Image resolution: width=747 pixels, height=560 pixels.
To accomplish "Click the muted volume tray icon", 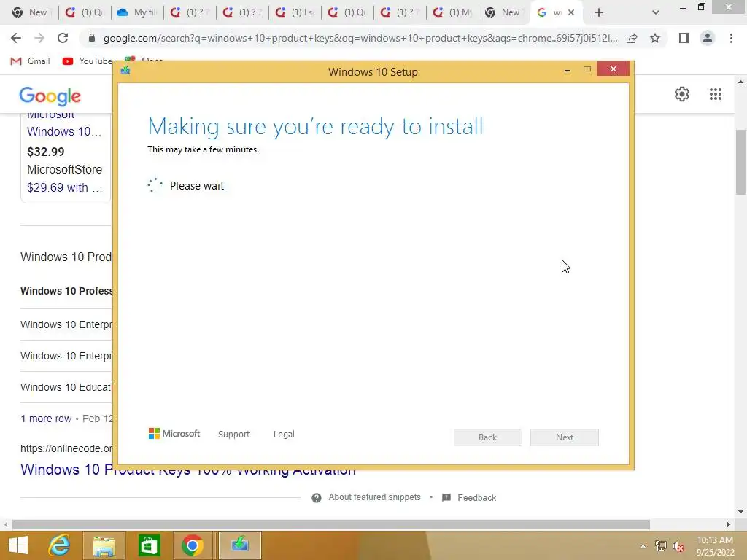I will [x=678, y=546].
